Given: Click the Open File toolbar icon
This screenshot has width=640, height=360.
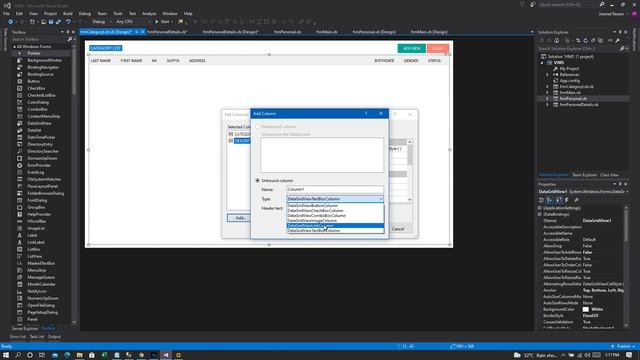Looking at the screenshot, I should coord(43,22).
